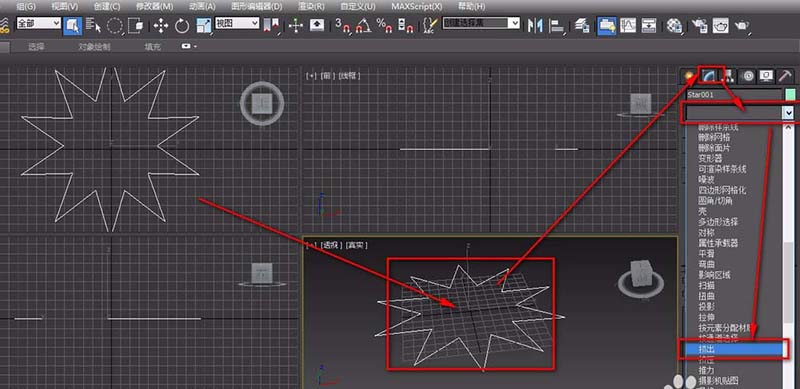Screen dimensions: 800x389
Task: Open reference coordinate system dropdown 视图
Action: (x=237, y=23)
